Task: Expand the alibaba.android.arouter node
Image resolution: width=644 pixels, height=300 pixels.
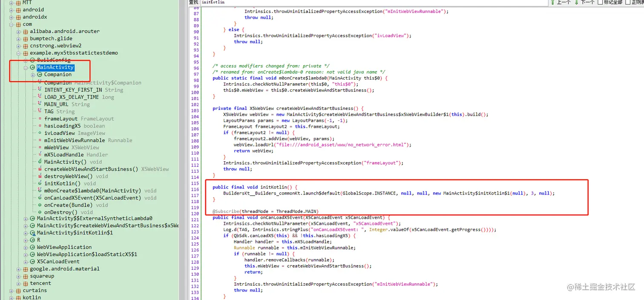Action: 19,31
